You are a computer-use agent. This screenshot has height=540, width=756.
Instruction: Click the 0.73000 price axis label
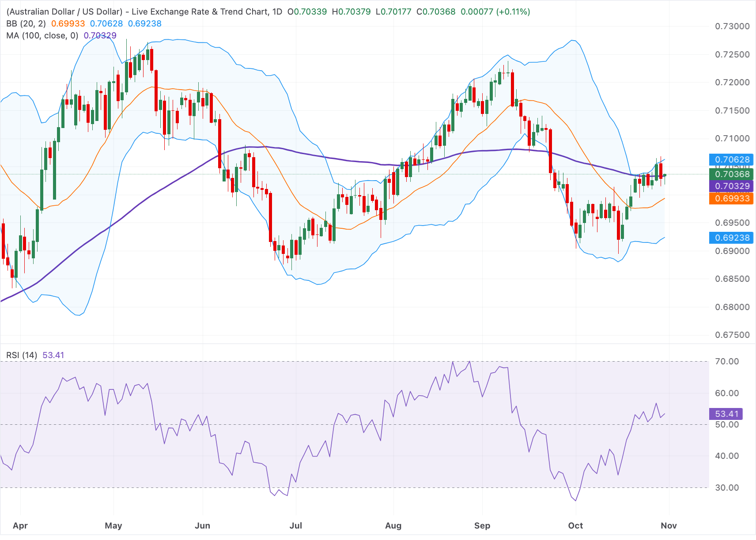click(732, 26)
